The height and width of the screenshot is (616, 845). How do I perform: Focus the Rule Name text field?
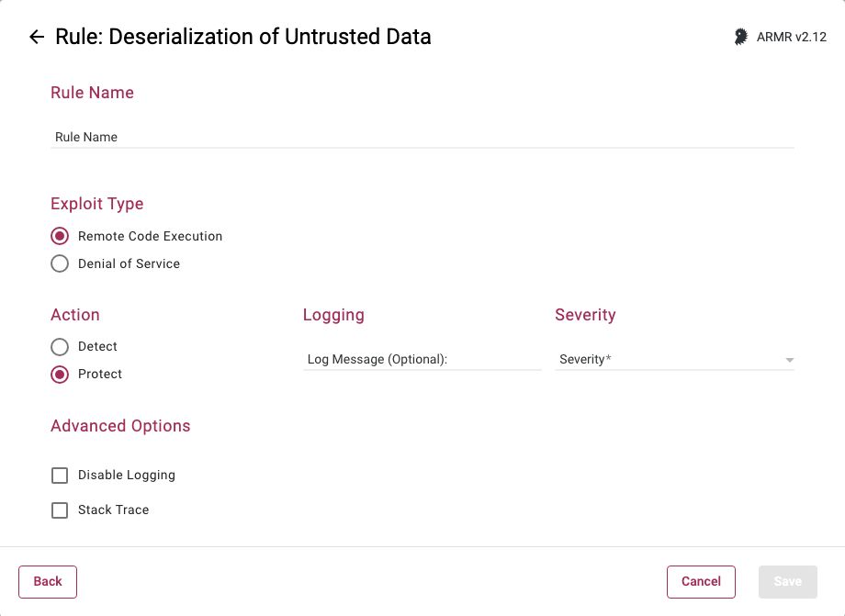click(x=422, y=137)
